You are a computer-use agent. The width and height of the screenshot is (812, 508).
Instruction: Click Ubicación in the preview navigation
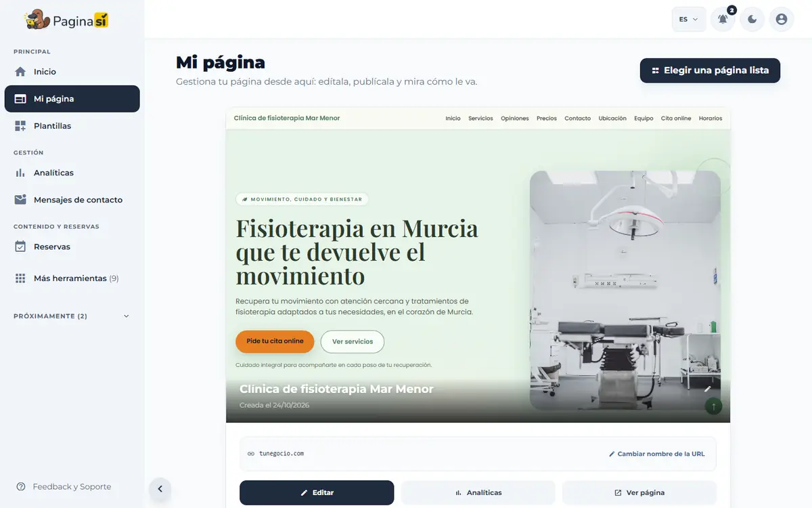(612, 119)
